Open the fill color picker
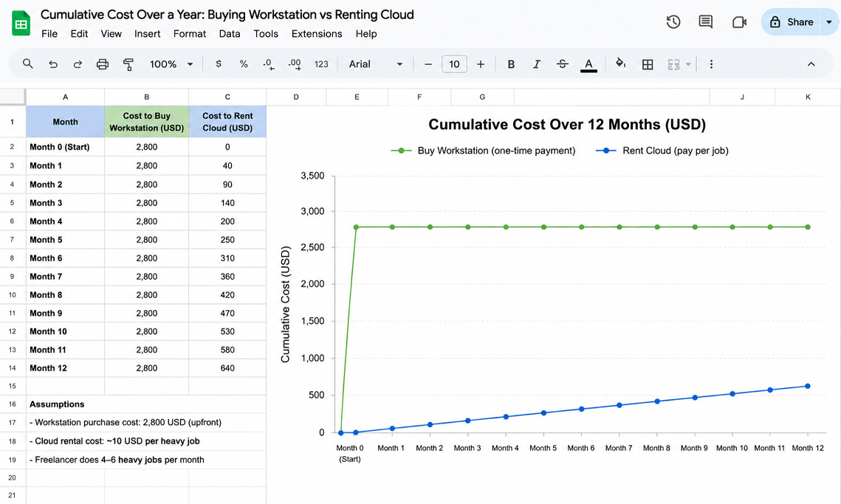Viewport: 841px width, 504px height. (620, 63)
